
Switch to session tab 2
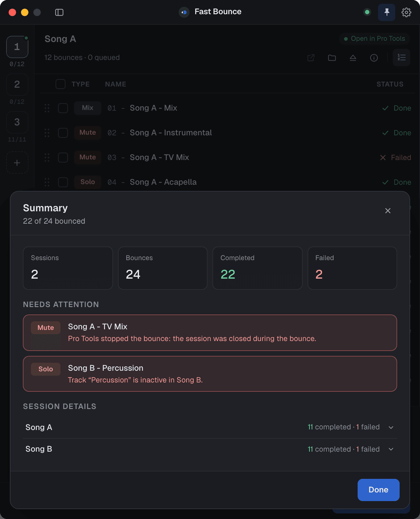[x=17, y=85]
